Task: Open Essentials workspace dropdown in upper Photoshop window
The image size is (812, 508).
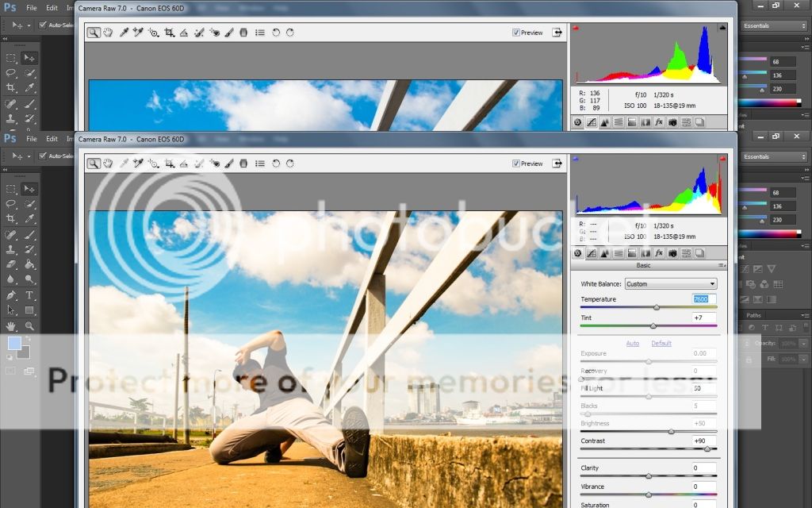Action: [x=774, y=25]
